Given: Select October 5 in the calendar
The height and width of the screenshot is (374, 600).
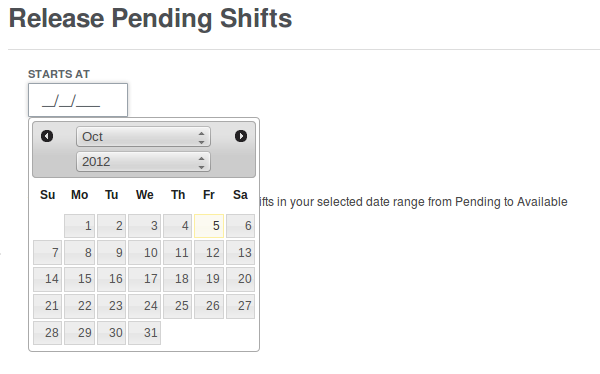Looking at the screenshot, I should 209,226.
